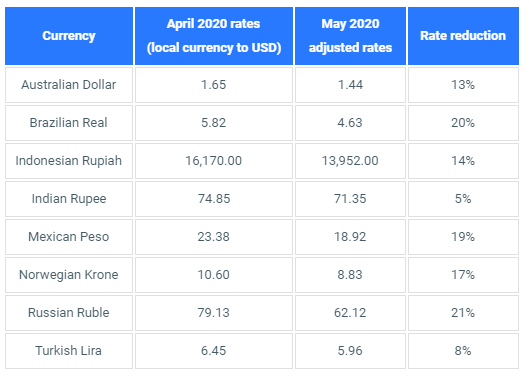Click the Russian Ruble cell

pos(69,313)
